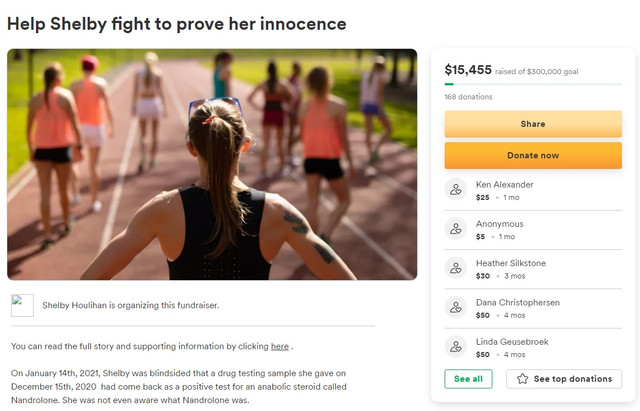Click Dana Christophersen's donor avatar icon
The image size is (640, 411).
click(x=456, y=307)
